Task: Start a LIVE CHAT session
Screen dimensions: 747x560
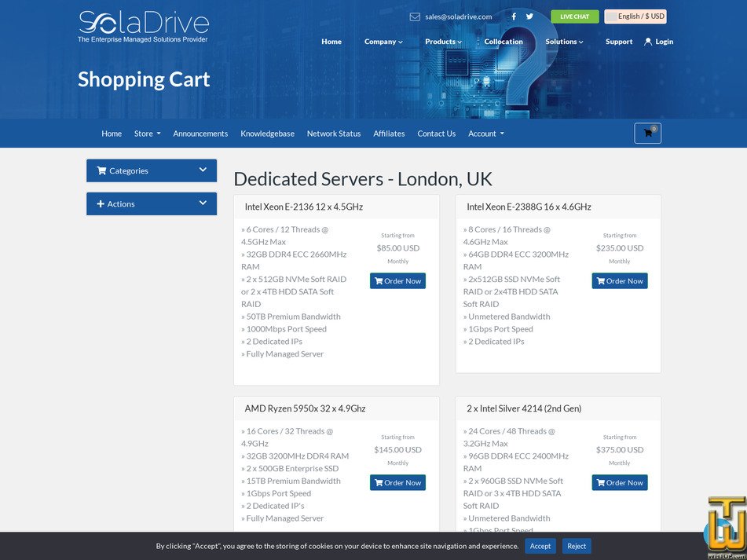Action: click(x=574, y=16)
